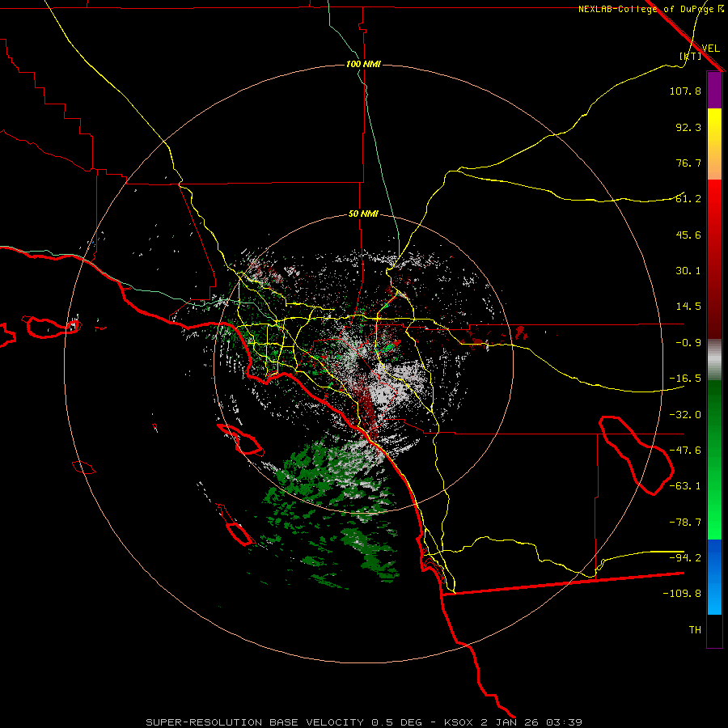Click the -78.7 legend value

(685, 523)
